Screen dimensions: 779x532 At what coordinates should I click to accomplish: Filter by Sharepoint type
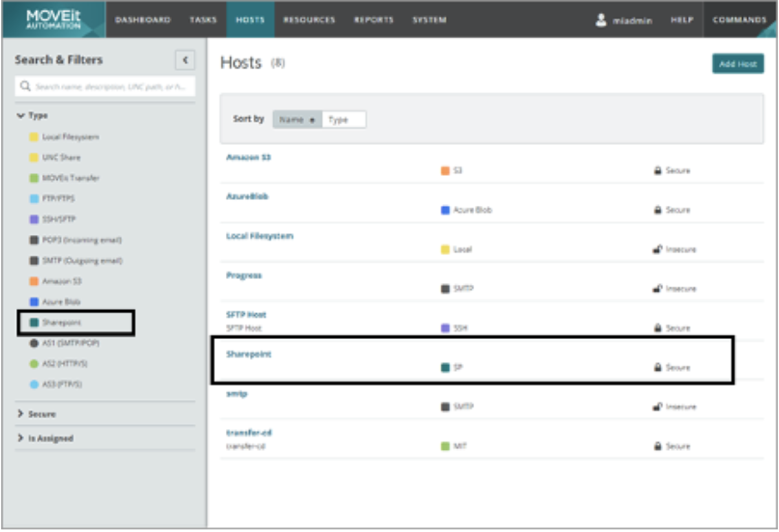[x=55, y=323]
